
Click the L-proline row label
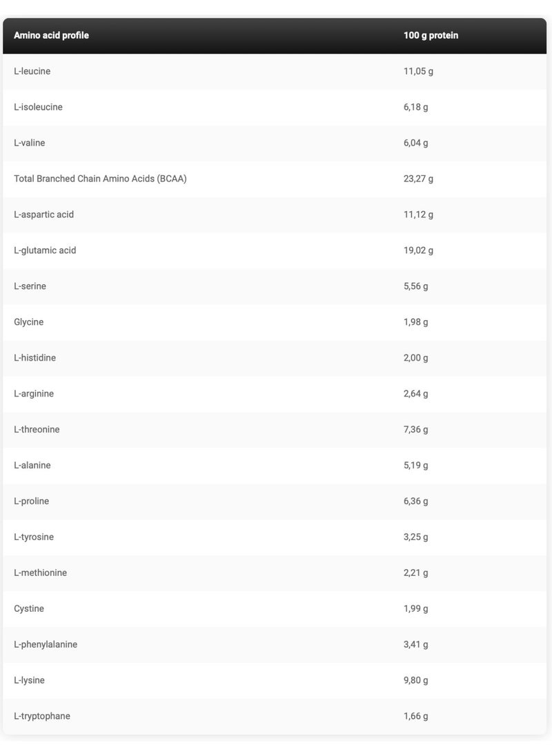point(31,501)
